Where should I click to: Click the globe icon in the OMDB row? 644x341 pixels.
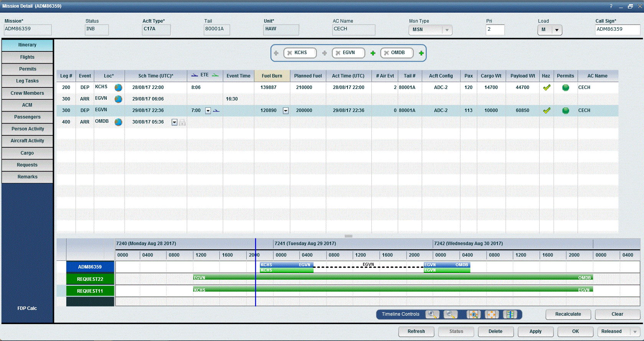pyautogui.click(x=118, y=122)
